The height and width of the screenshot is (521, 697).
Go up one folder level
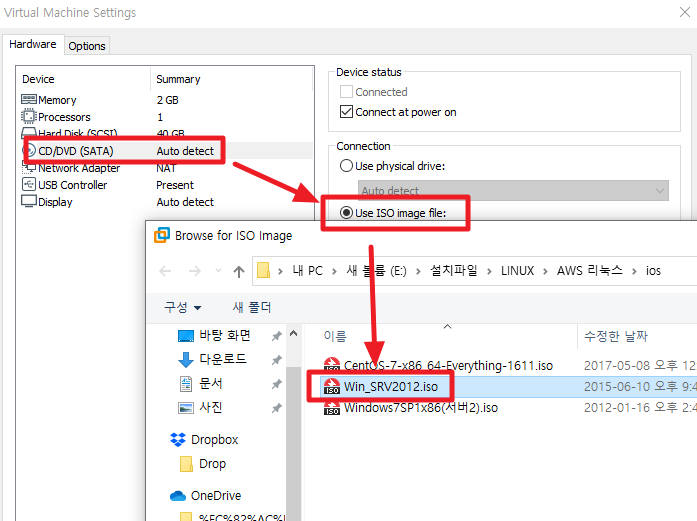(x=239, y=271)
